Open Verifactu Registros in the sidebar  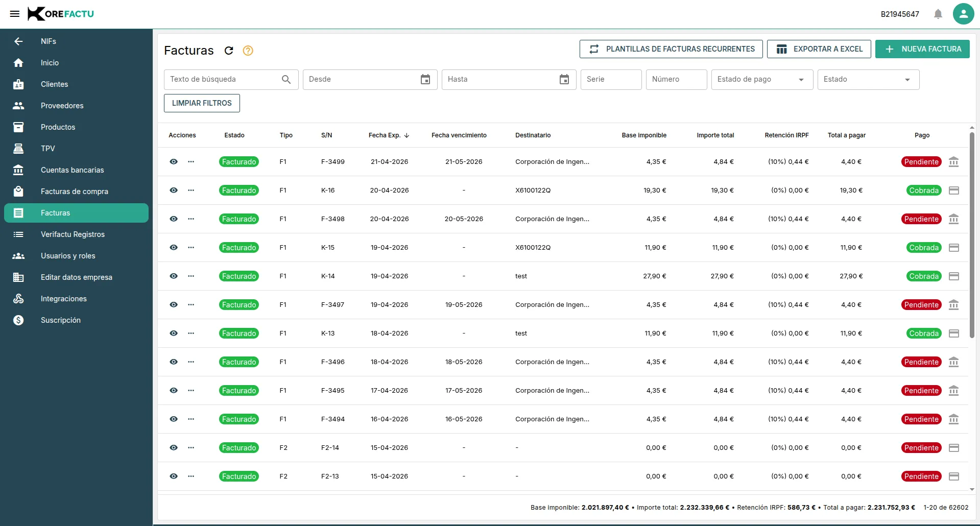76,234
